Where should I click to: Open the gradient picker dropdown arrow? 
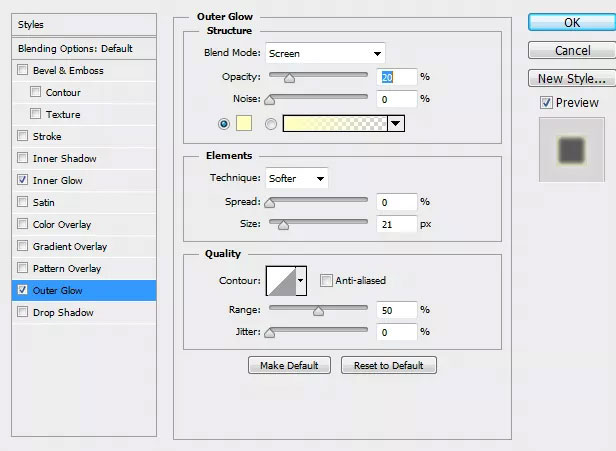(396, 124)
